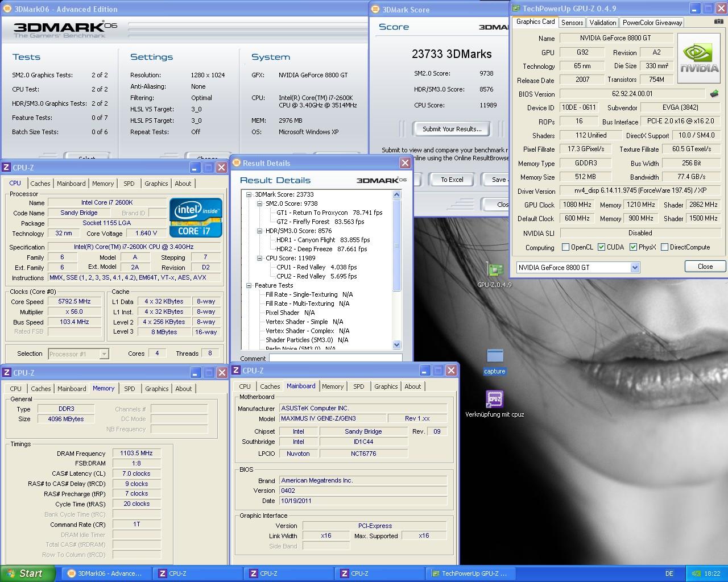Open Graphics tab in CPU-Z Mainboard window

pos(386,386)
